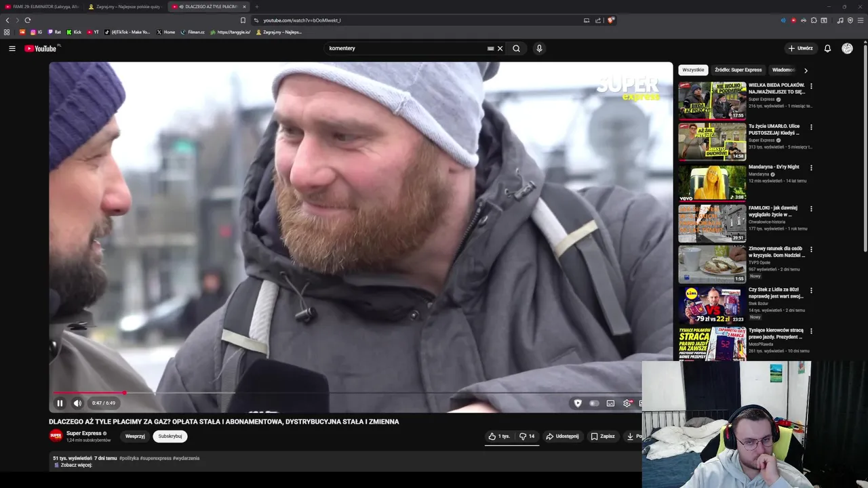868x488 pixels.
Task: Open the Filman.cc bookmark
Action: coord(192,32)
